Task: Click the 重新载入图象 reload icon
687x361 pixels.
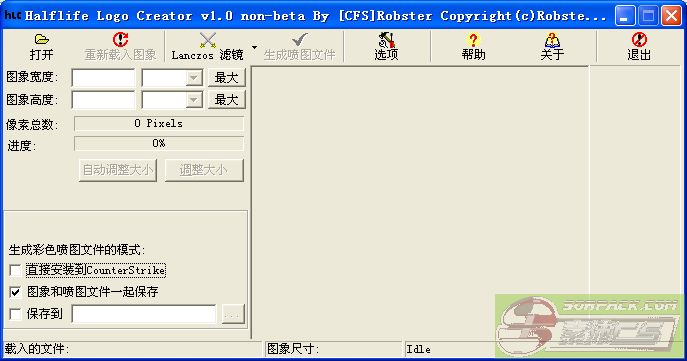Action: [120, 39]
